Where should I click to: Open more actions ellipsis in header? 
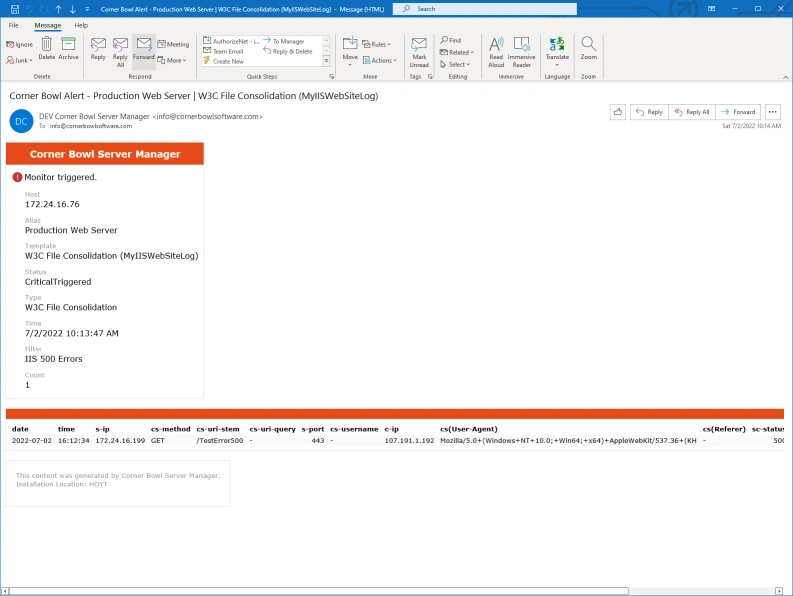pyautogui.click(x=772, y=112)
